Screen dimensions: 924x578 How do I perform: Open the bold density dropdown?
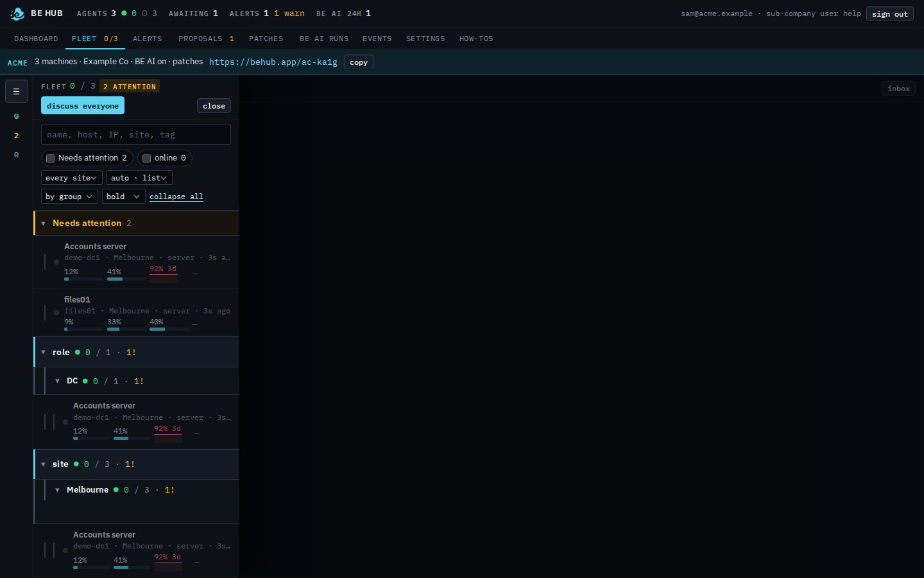point(124,197)
